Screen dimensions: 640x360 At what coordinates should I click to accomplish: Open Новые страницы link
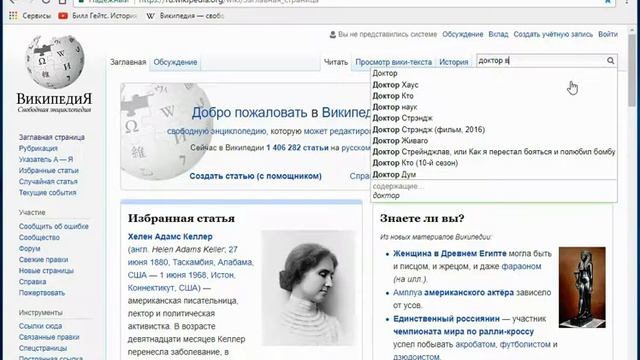pyautogui.click(x=46, y=271)
